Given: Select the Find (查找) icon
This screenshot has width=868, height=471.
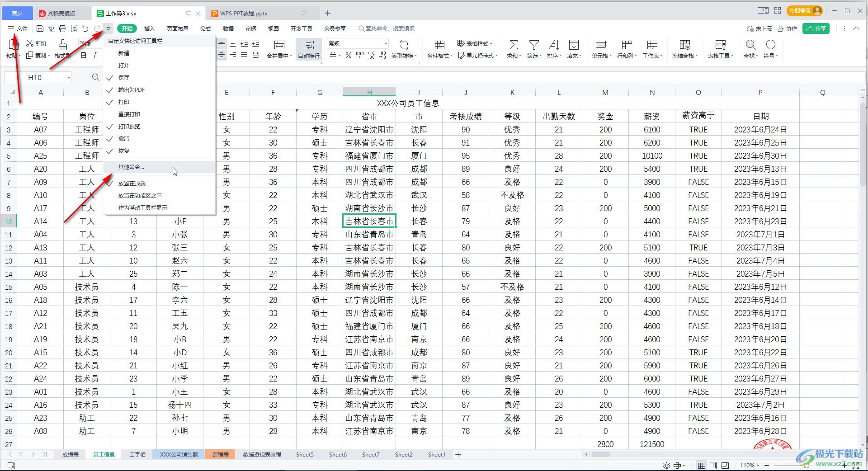Looking at the screenshot, I should [x=750, y=49].
